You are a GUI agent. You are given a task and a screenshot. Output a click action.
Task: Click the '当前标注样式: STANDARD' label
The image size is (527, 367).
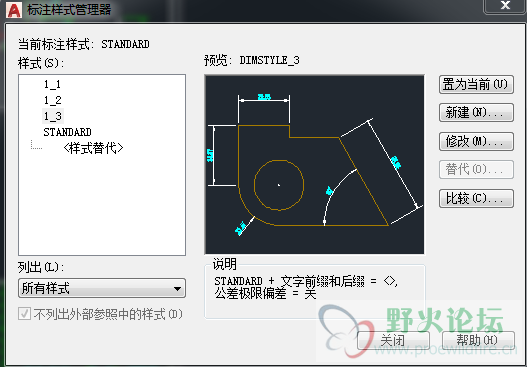point(84,44)
